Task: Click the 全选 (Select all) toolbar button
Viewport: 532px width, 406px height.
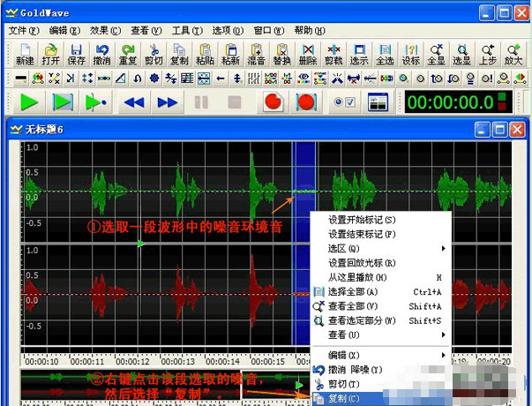Action: 386,54
